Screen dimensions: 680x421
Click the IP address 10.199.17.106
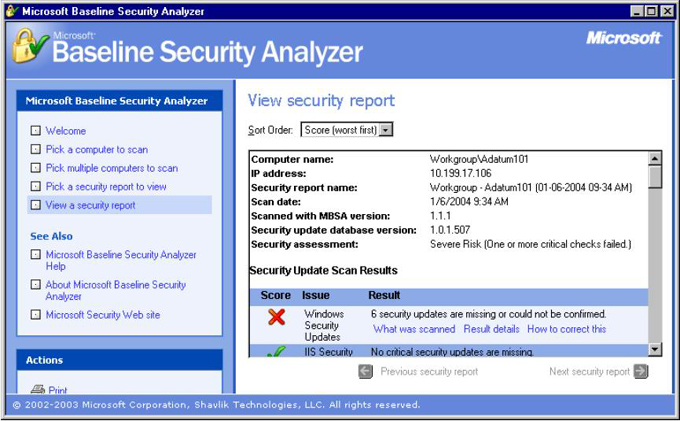[x=461, y=173]
